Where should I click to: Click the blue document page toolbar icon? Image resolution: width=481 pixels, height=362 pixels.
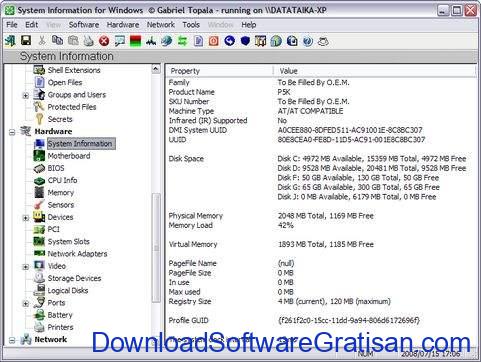(x=198, y=41)
